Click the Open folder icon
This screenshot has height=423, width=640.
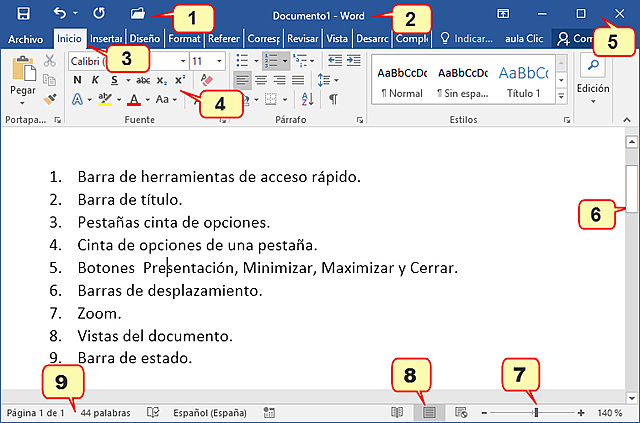pos(138,13)
